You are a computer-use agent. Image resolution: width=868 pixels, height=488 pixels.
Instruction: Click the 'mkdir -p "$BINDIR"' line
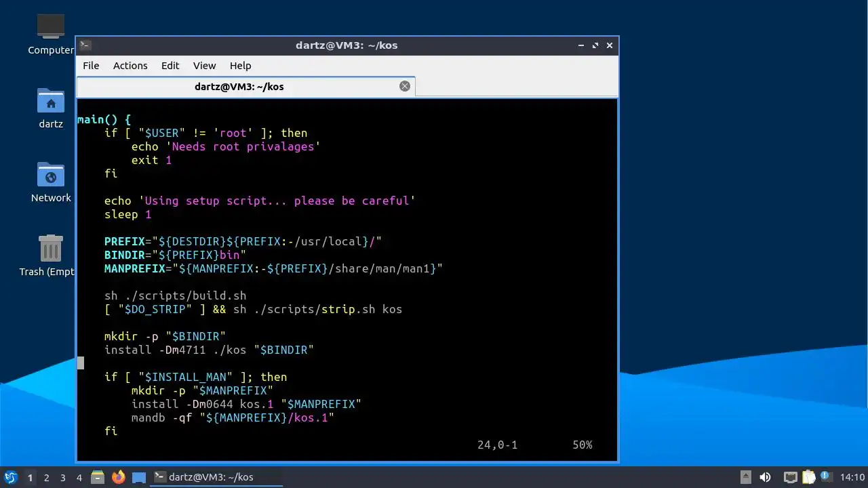pos(165,336)
